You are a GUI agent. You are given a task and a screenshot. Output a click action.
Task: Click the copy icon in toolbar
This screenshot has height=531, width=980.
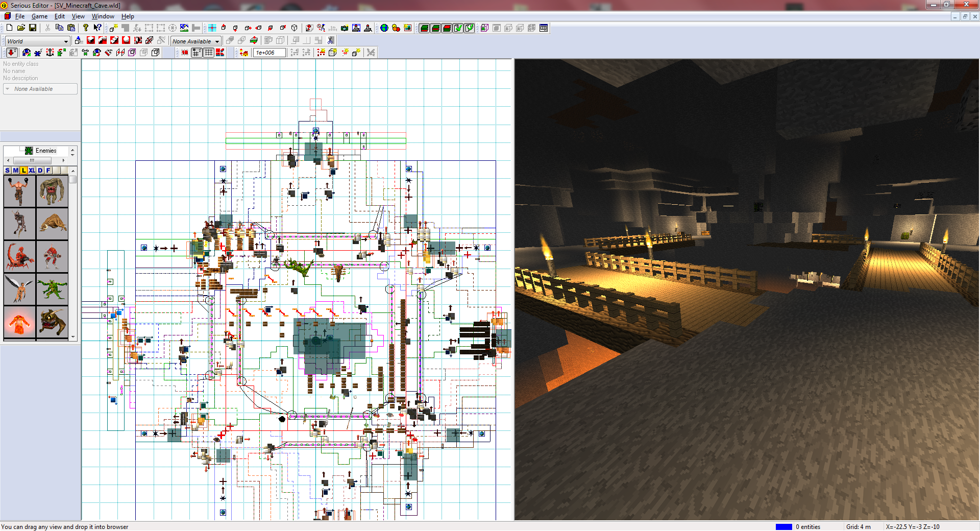[59, 28]
